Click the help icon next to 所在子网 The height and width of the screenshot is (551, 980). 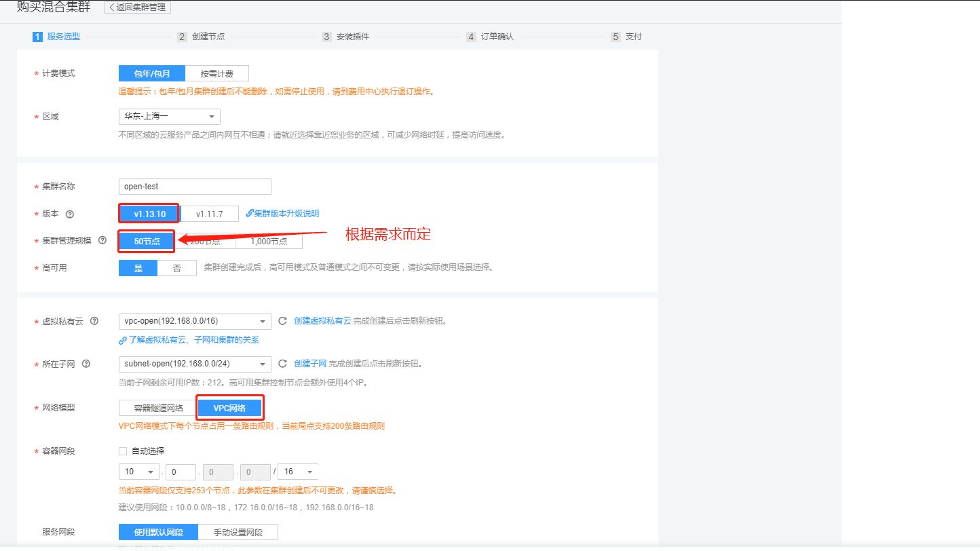[86, 364]
